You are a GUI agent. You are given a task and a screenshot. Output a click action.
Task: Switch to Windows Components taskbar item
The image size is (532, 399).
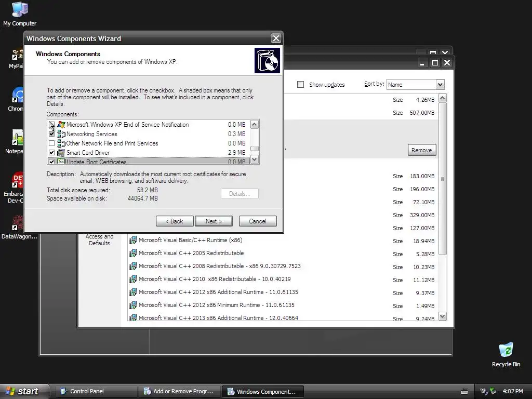(262, 392)
